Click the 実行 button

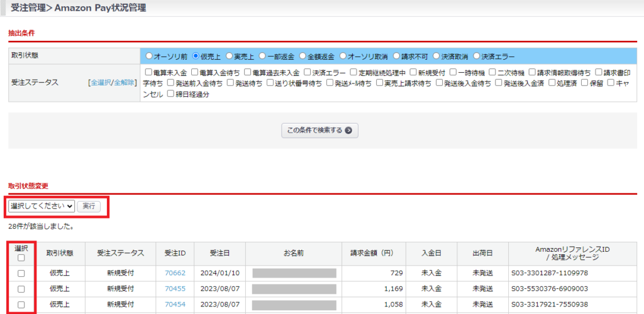89,206
